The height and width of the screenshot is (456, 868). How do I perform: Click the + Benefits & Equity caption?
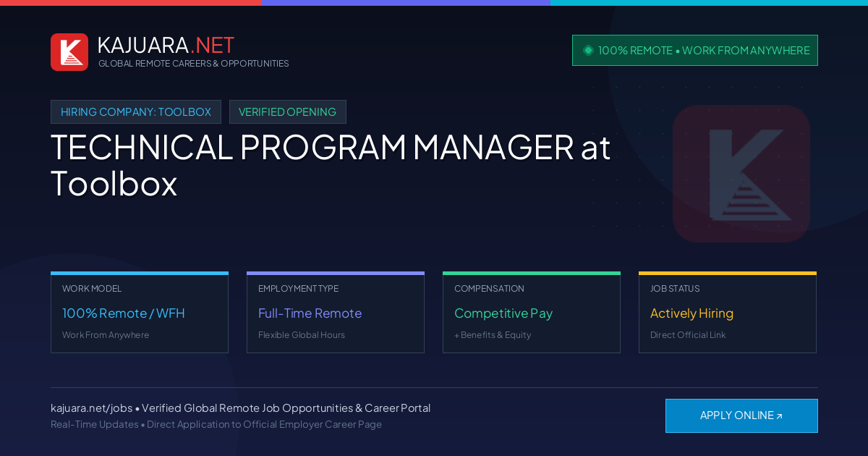(x=493, y=335)
